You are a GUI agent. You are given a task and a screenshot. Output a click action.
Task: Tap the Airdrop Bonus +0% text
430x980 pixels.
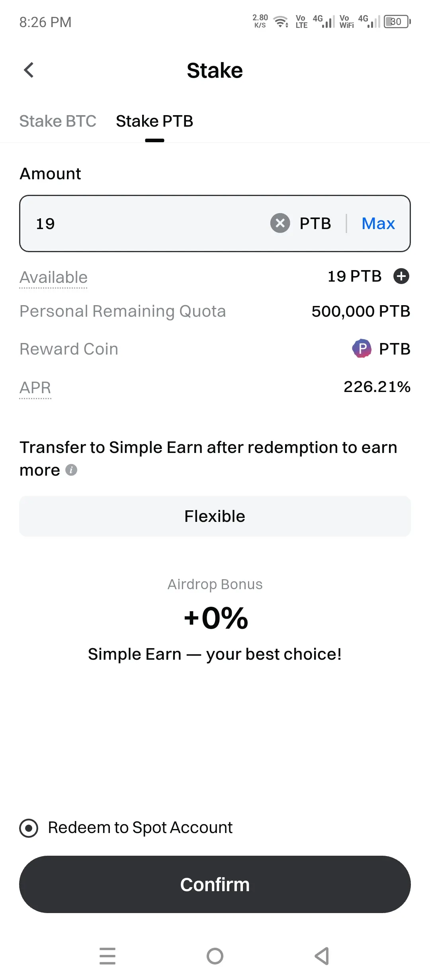(215, 618)
